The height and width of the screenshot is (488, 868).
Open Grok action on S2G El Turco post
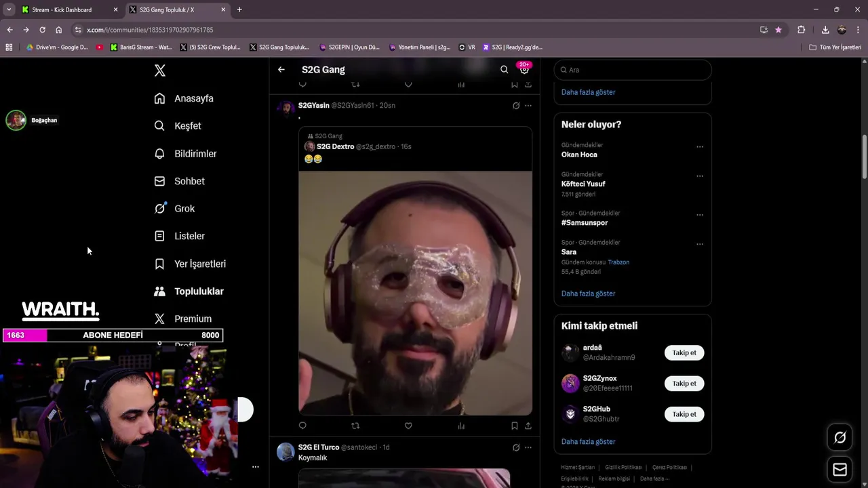(x=516, y=447)
